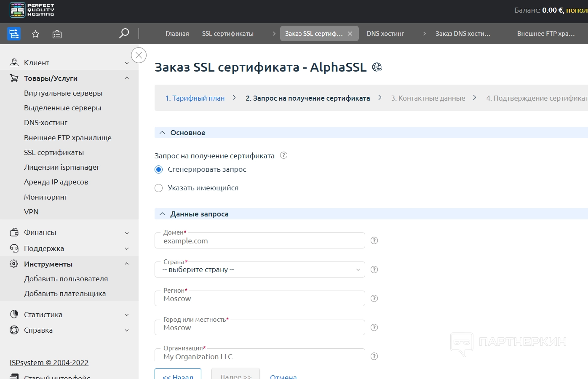Click the menu tree icon in toolbar
The height and width of the screenshot is (379, 588).
(x=14, y=34)
